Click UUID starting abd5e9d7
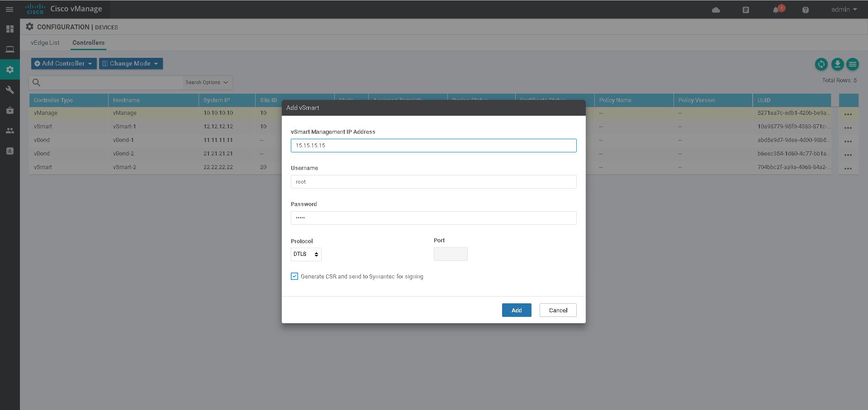The width and height of the screenshot is (868, 410). 794,140
